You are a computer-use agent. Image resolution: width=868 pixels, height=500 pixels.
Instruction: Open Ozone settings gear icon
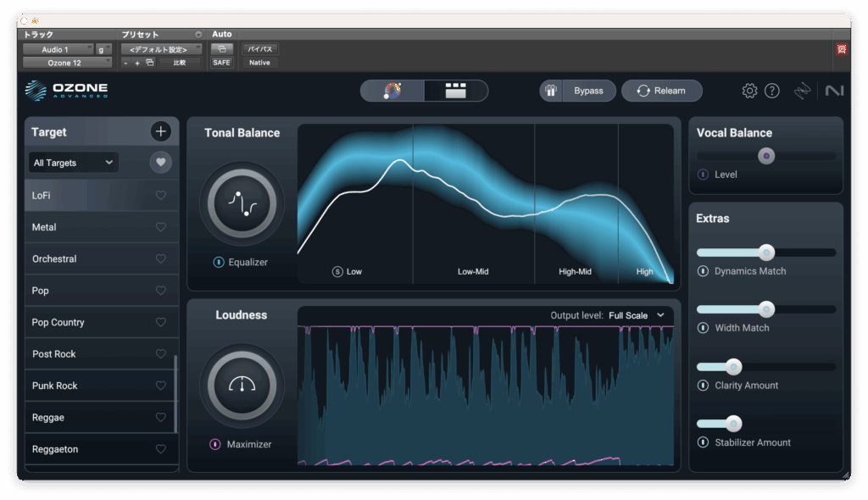pos(749,91)
